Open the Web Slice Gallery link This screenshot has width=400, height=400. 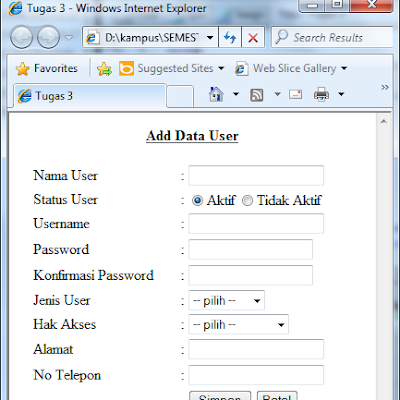pos(294,68)
